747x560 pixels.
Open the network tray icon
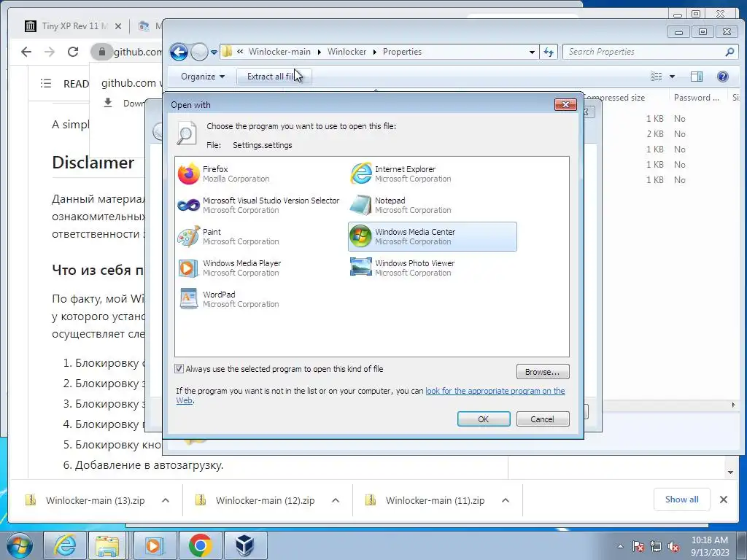pos(656,547)
